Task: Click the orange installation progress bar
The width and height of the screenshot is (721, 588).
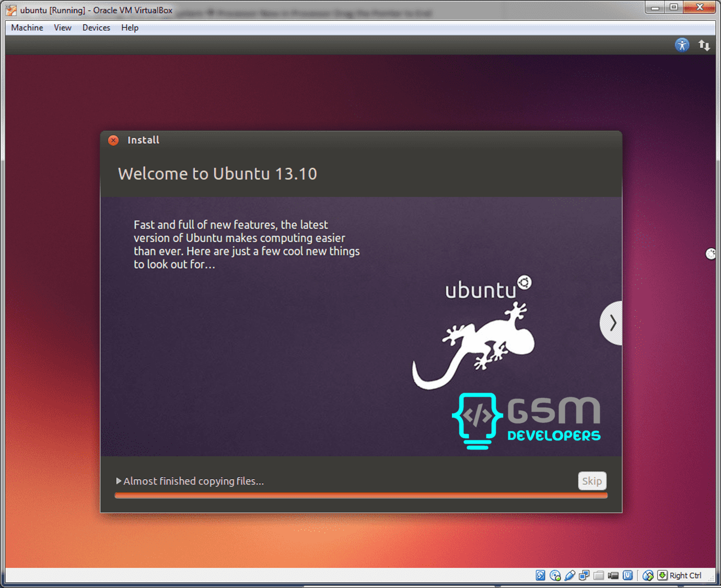Action: (361, 495)
